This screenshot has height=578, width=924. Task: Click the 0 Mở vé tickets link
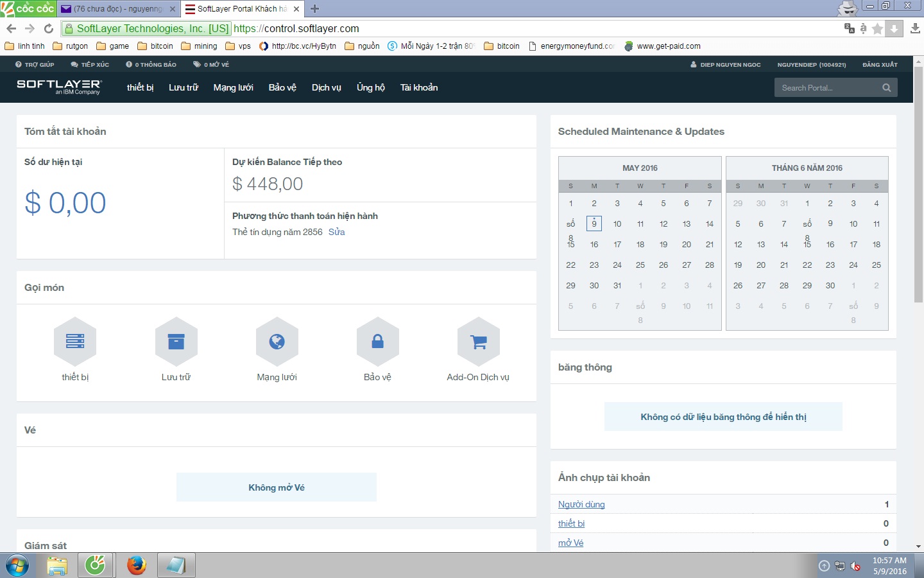point(211,65)
